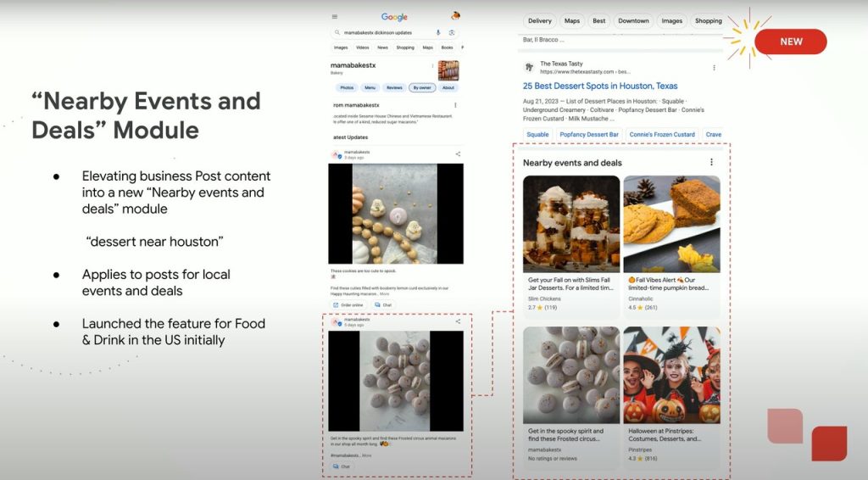The width and height of the screenshot is (868, 480).
Task: Click Pinstripes 4.3 rating line
Action: [643, 459]
